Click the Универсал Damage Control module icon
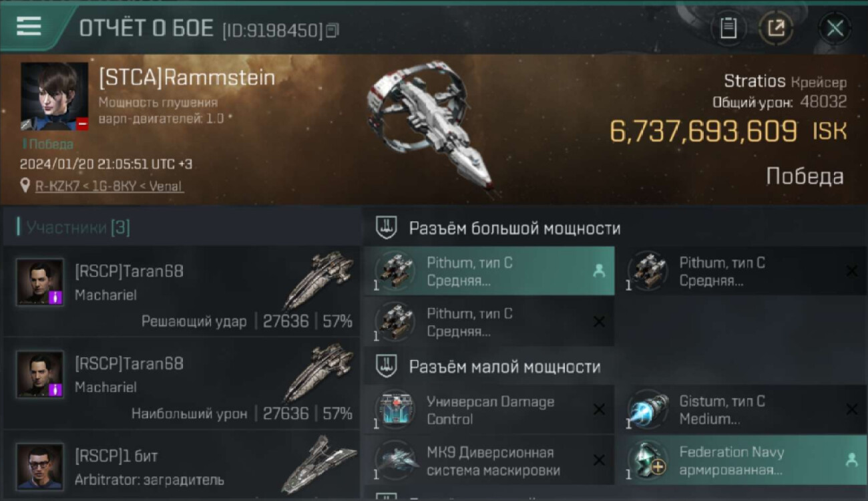Screen dimensions: 868x501 [394, 410]
